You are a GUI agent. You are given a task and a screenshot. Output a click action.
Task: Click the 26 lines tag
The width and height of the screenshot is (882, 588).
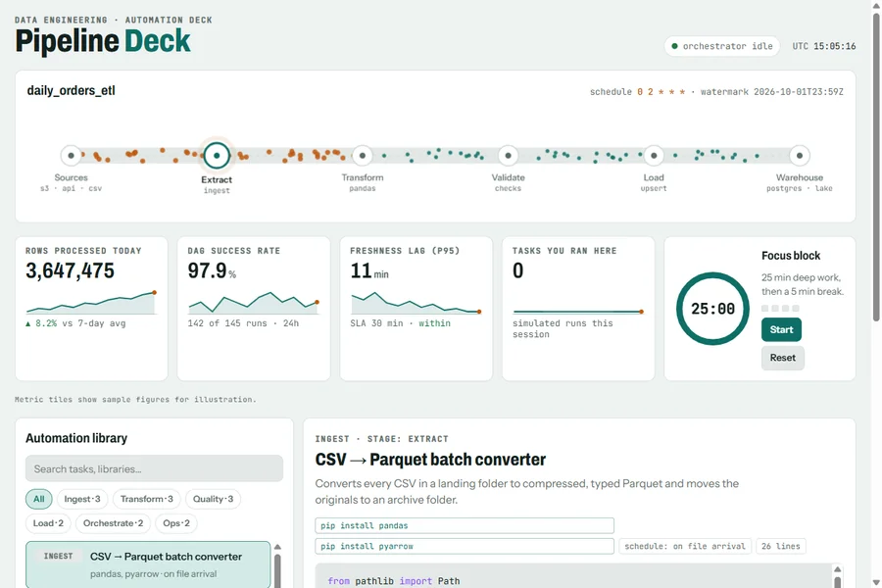(x=781, y=547)
